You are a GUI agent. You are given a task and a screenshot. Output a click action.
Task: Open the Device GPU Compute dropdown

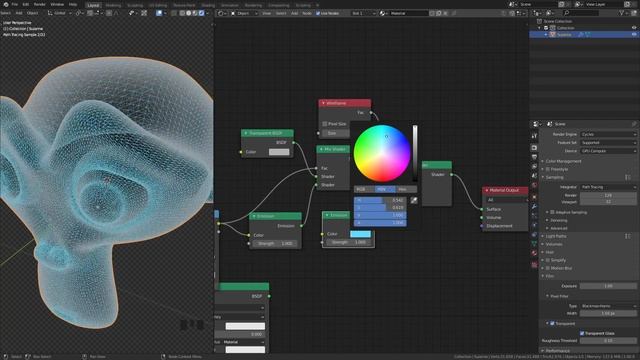[x=608, y=151]
